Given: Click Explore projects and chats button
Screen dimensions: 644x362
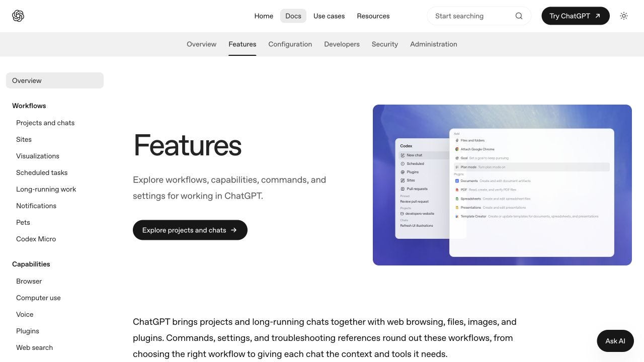Looking at the screenshot, I should pyautogui.click(x=190, y=230).
